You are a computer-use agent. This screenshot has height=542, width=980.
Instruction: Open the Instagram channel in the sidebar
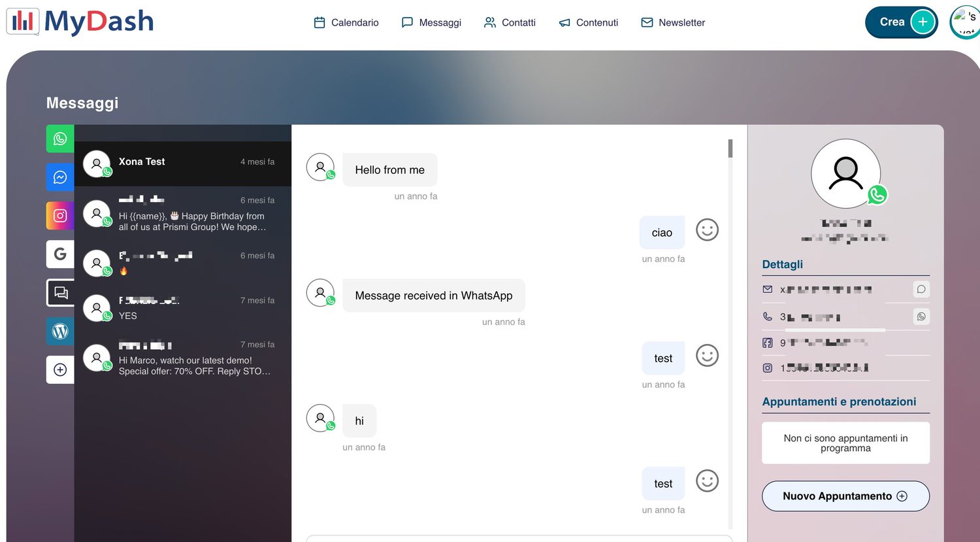click(60, 216)
